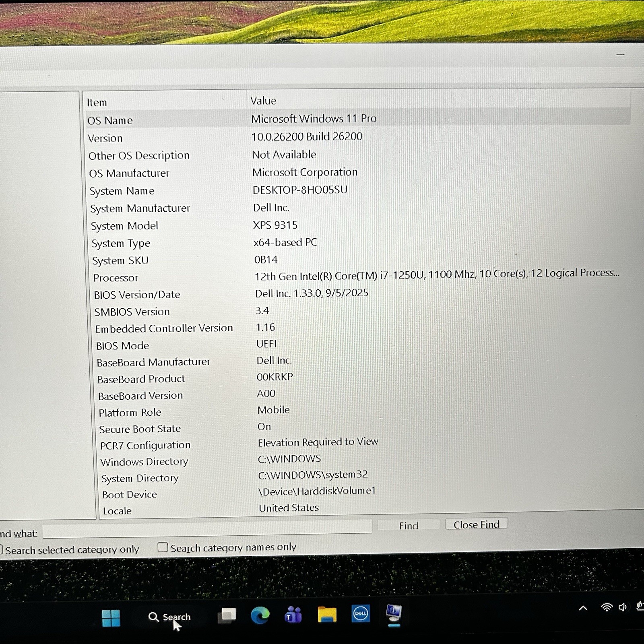Open the volume control in tray
Screen dimensions: 644x644
tap(623, 607)
